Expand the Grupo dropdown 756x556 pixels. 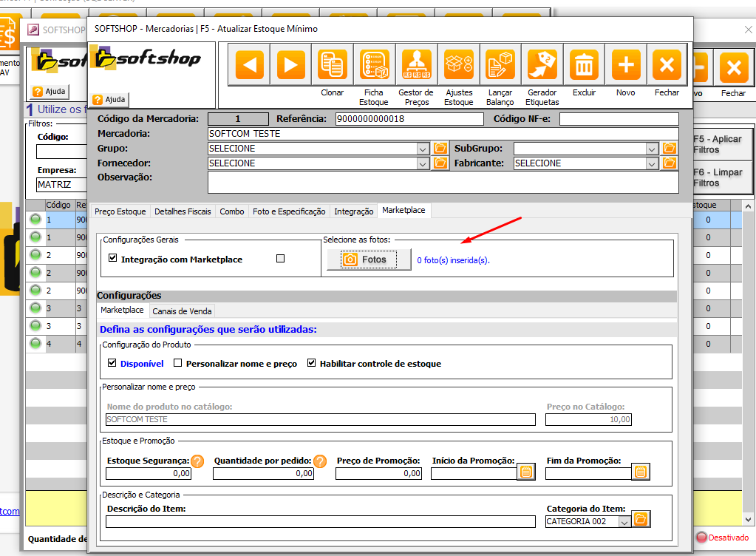click(x=423, y=149)
